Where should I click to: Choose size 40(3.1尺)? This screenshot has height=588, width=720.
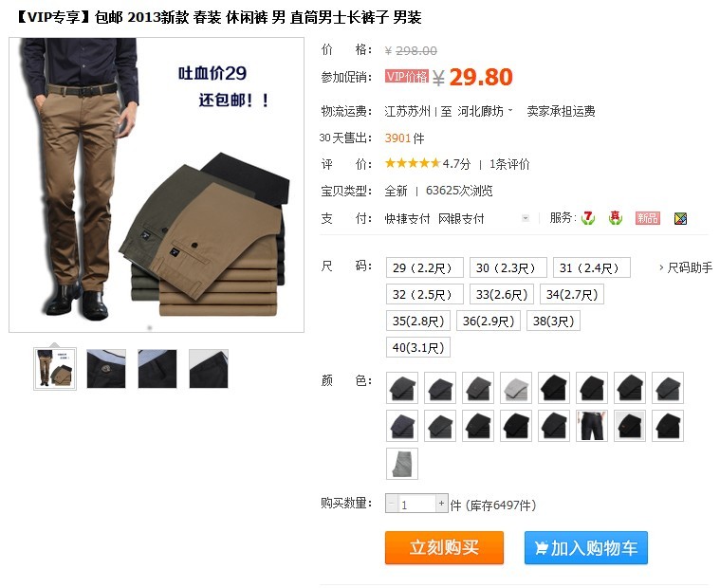click(x=417, y=347)
